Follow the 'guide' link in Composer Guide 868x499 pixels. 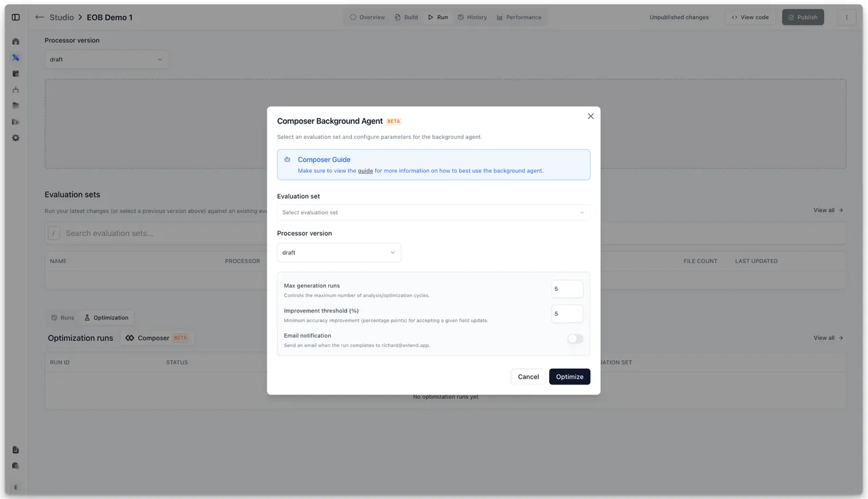(x=366, y=171)
